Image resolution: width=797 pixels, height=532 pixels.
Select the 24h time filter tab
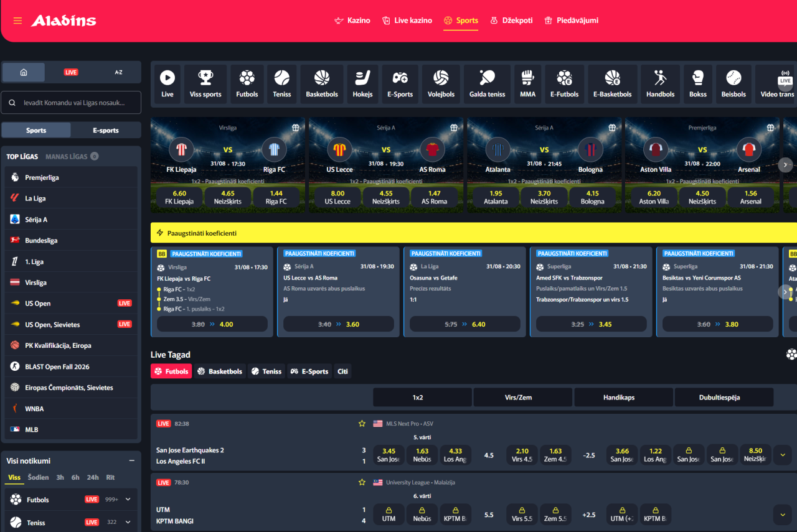point(93,477)
